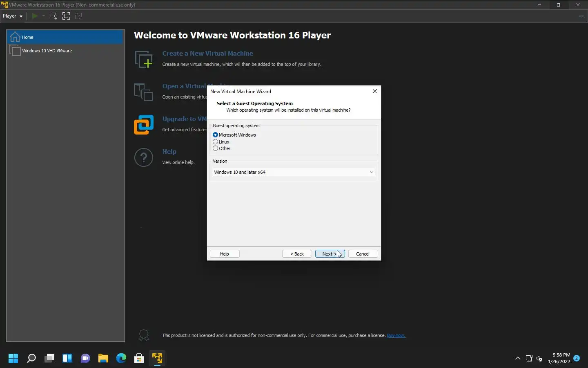Launch Microsoft Edge from taskbar
The width and height of the screenshot is (588, 368).
(121, 359)
